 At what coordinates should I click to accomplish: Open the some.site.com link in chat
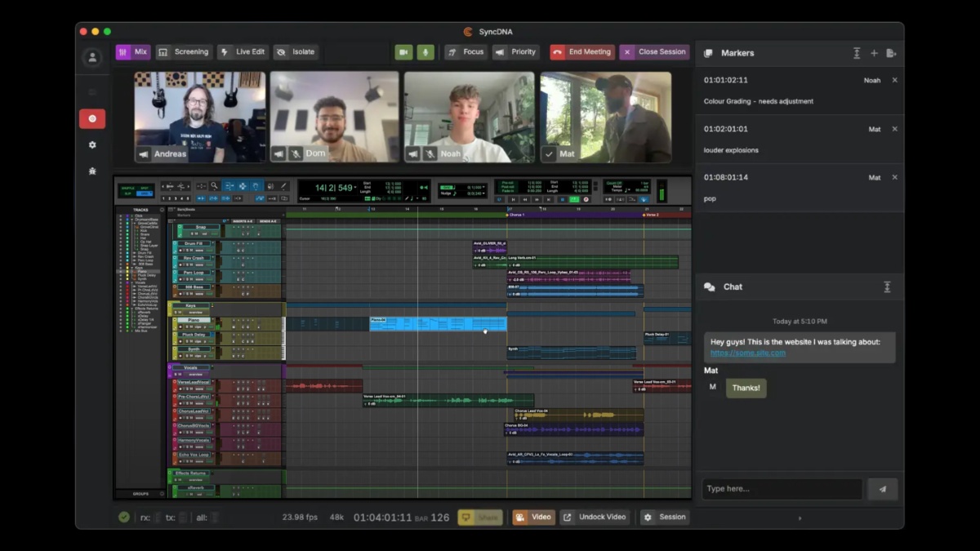click(x=748, y=353)
